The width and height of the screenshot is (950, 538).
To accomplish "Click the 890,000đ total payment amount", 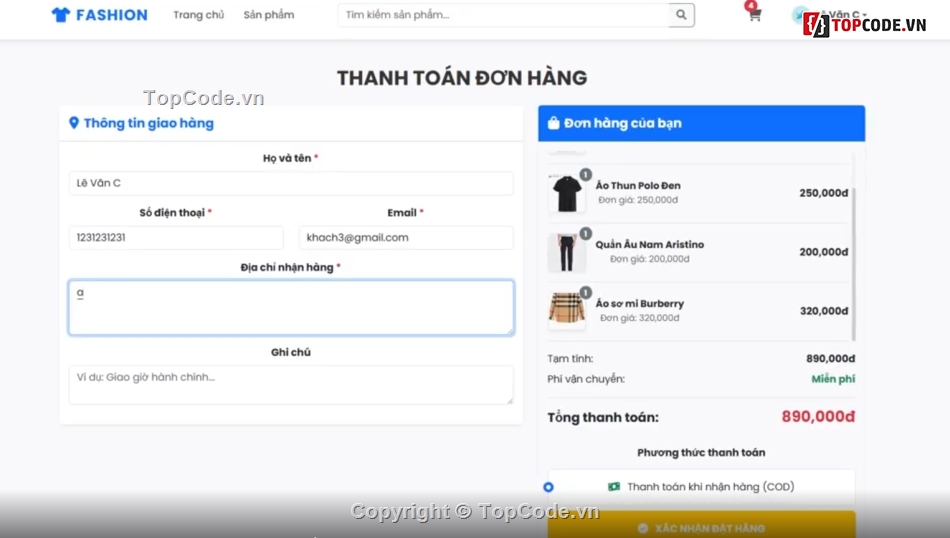I will pyautogui.click(x=818, y=416).
